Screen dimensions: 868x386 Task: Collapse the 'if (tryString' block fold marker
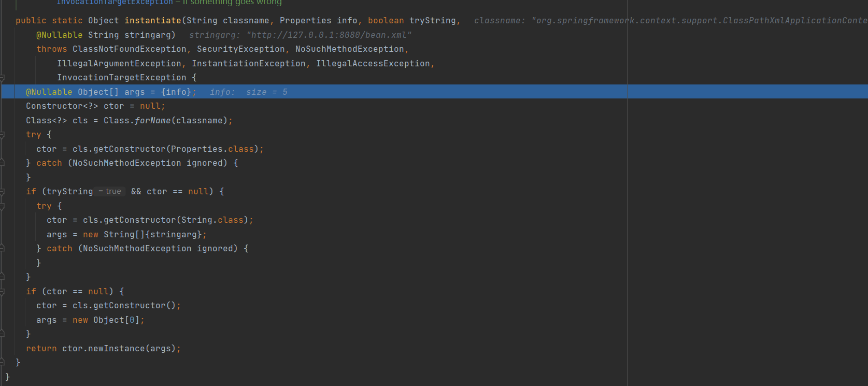point(2,193)
